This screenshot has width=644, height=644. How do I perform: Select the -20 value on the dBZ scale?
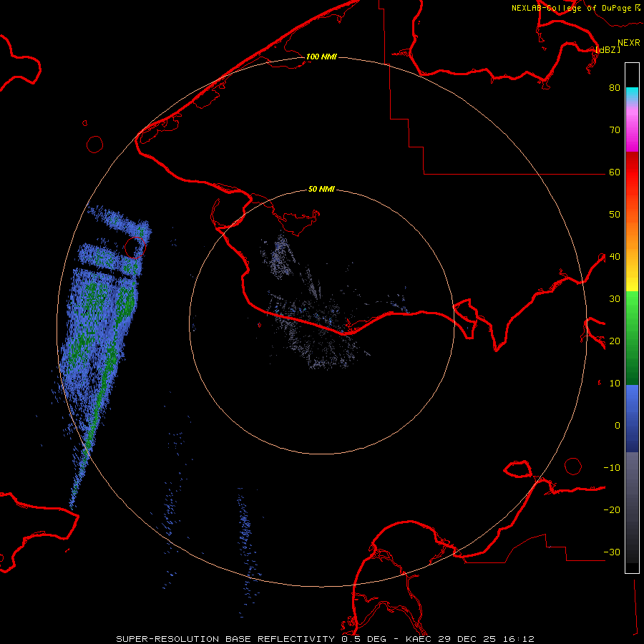click(x=612, y=510)
